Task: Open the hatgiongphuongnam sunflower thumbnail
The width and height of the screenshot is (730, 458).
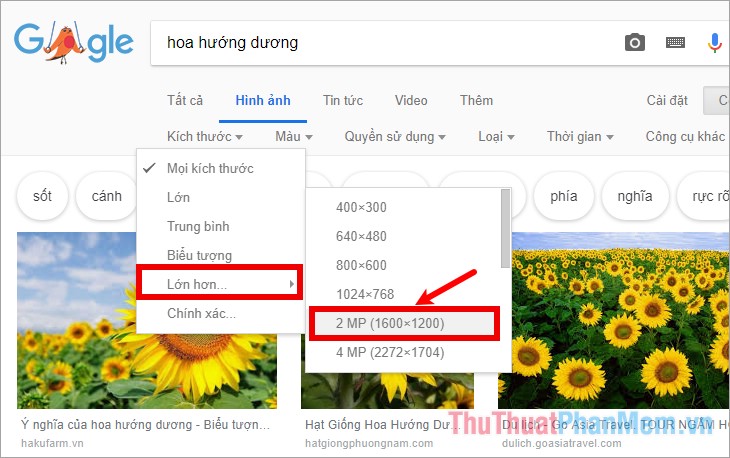Action: tap(386, 390)
